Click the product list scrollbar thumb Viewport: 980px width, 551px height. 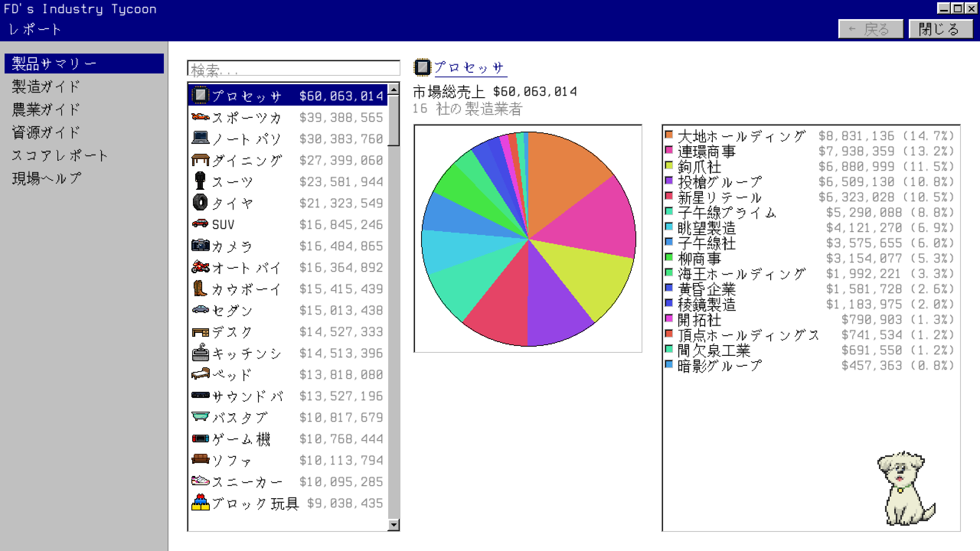pyautogui.click(x=394, y=121)
